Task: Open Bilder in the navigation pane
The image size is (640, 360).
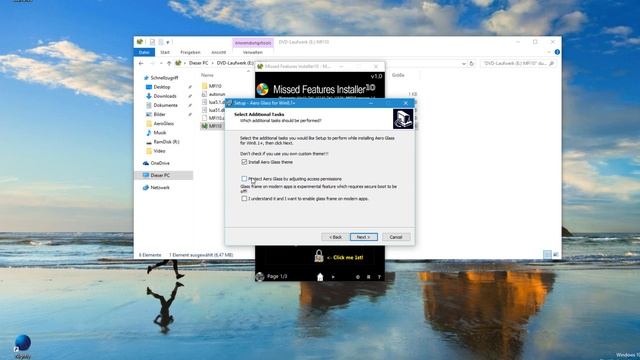Action: click(159, 114)
